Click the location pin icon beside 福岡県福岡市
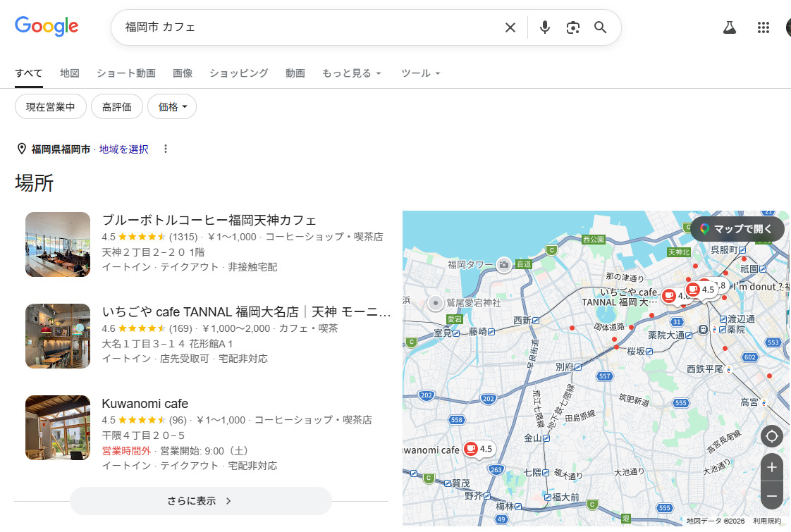This screenshot has height=532, width=791. (22, 149)
